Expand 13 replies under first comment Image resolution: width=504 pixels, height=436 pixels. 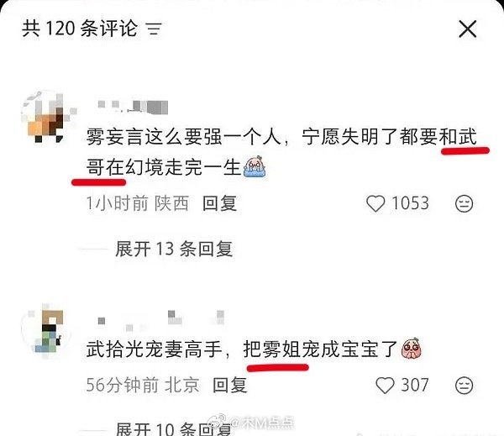174,250
